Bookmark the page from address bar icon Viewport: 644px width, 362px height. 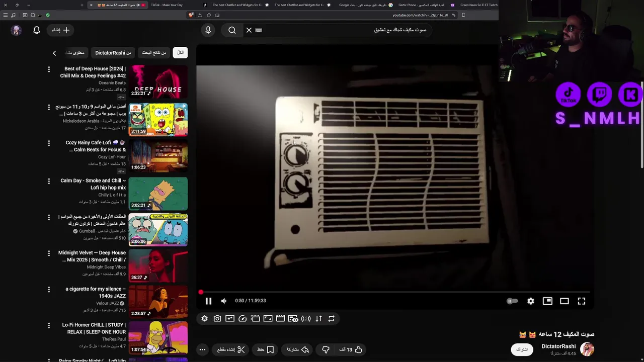pos(463,15)
